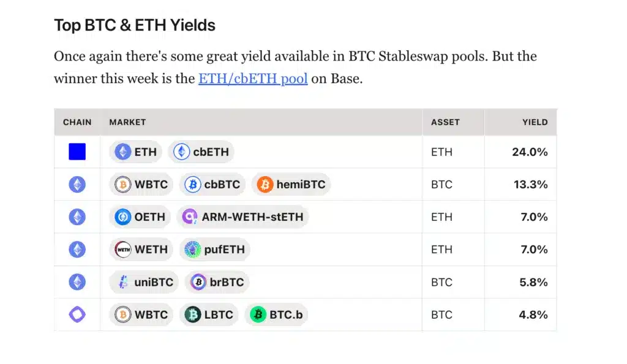Image resolution: width=627 pixels, height=364 pixels.
Task: Click the pufETH token icon
Action: pos(193,250)
